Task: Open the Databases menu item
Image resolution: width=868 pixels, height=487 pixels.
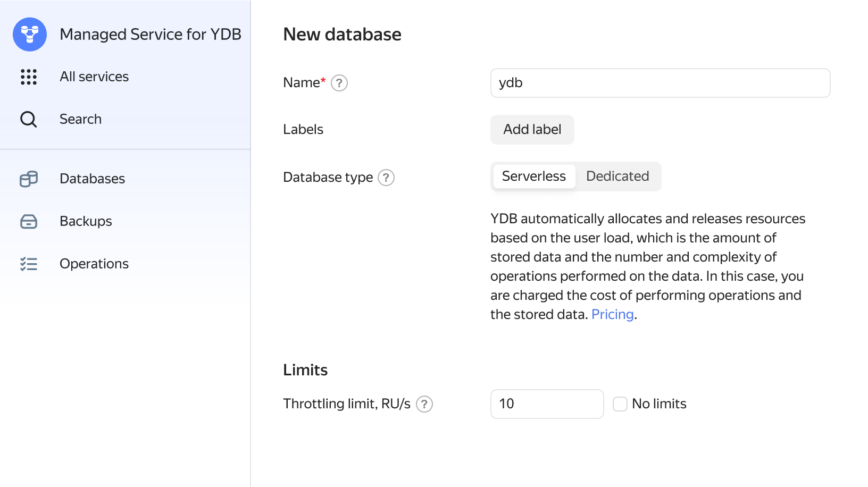Action: (93, 179)
